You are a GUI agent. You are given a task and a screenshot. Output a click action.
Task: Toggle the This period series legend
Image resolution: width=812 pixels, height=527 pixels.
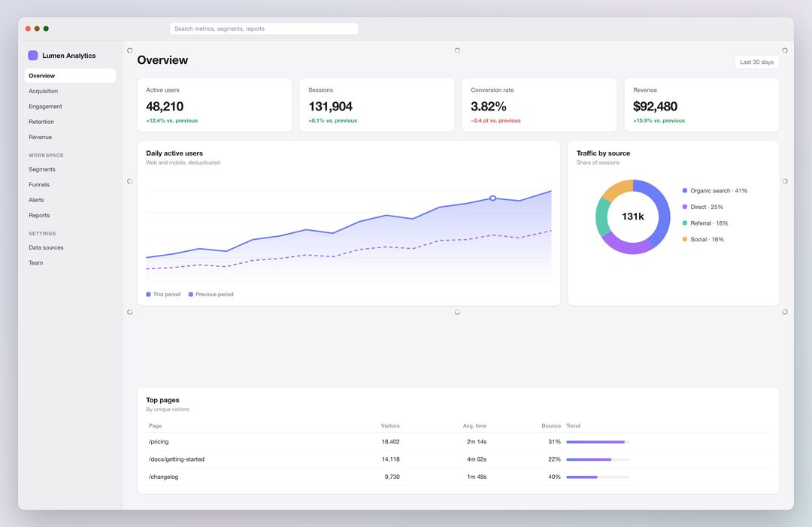point(163,294)
